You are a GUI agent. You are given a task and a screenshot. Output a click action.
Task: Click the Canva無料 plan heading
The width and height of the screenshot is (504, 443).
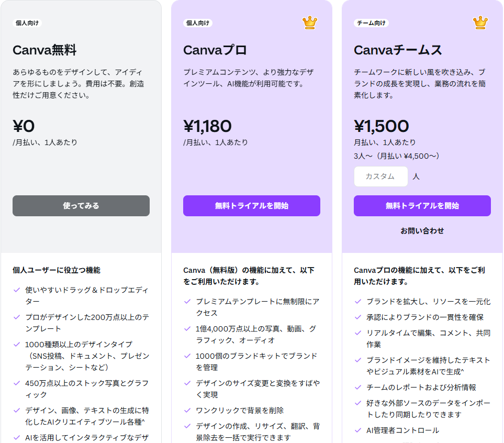coord(44,50)
